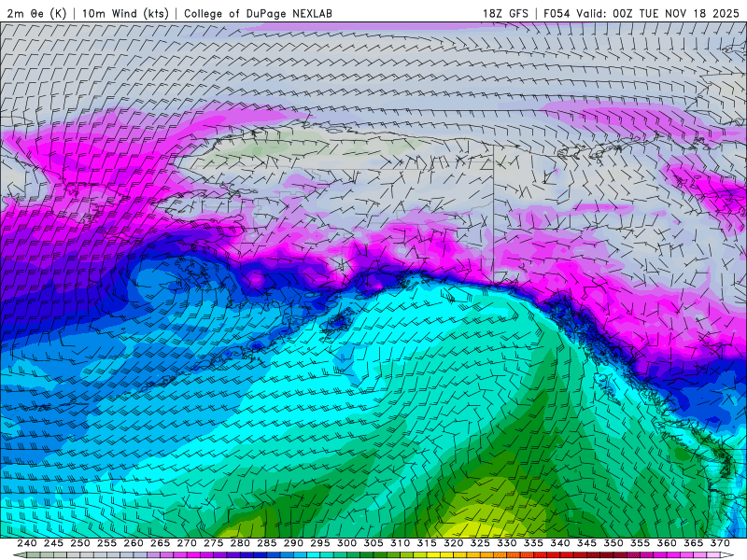Viewport: 747px width, 560px height.
Task: Click the 245 colorbar scale label
Action: tap(53, 543)
